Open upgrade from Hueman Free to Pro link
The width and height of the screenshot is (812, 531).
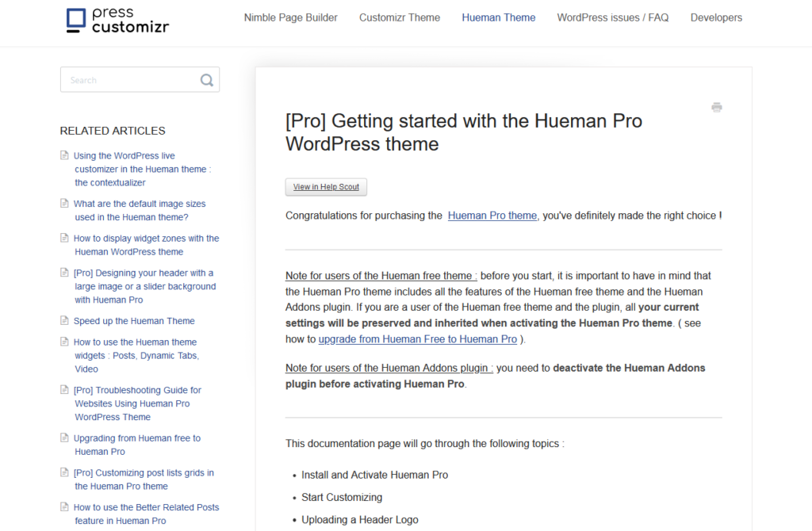(x=418, y=339)
